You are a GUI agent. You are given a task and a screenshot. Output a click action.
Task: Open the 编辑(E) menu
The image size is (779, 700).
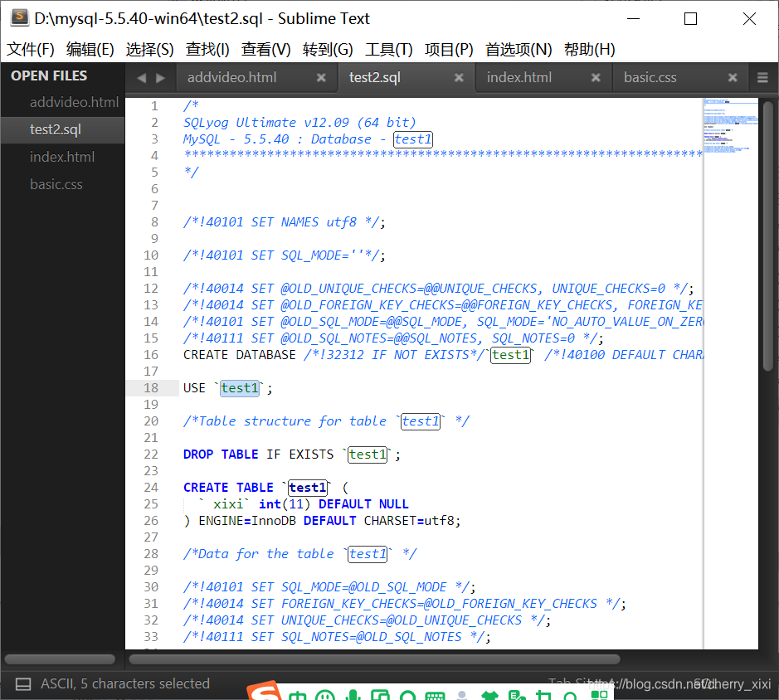(x=90, y=49)
